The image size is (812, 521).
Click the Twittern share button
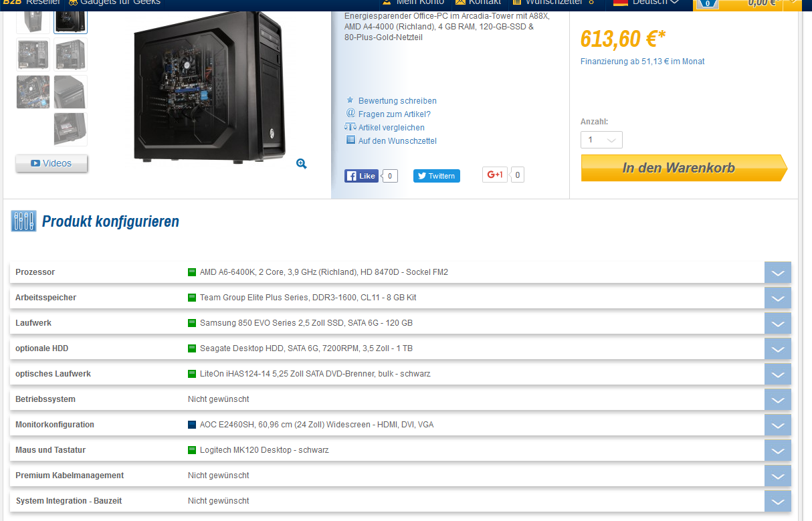436,176
